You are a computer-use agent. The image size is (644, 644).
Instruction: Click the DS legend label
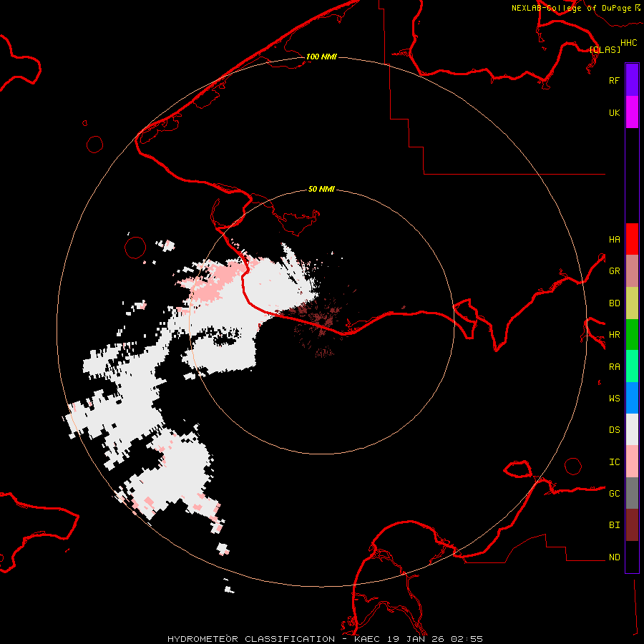point(614,430)
